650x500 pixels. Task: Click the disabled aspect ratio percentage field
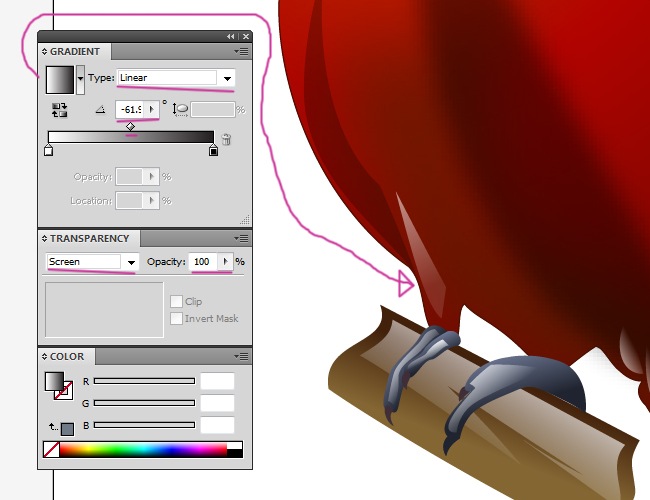point(213,109)
